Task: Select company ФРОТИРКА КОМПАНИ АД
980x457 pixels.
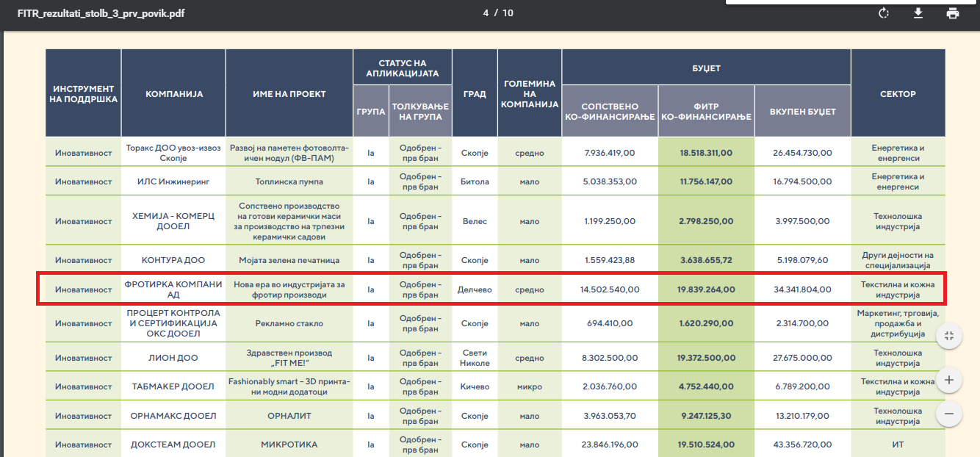Action: [174, 289]
